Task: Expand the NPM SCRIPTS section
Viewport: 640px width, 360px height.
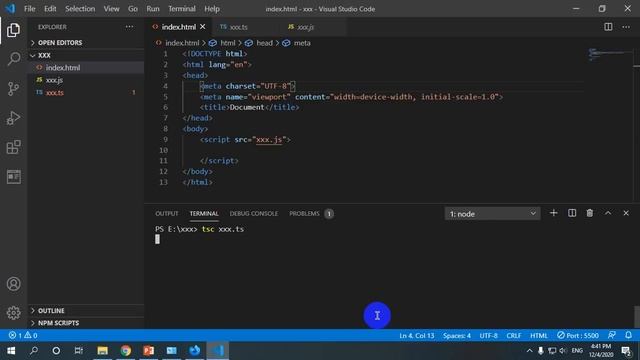Action: click(x=86, y=323)
